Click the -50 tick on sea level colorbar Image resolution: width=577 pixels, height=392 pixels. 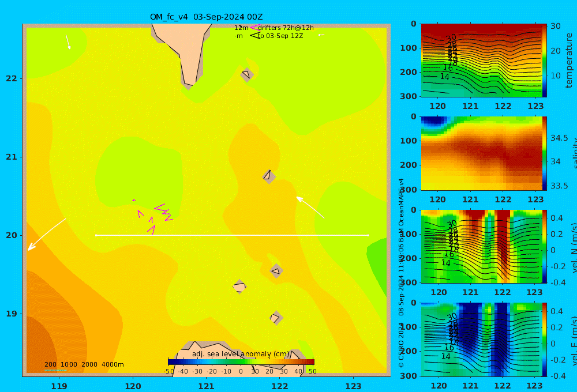pos(169,371)
